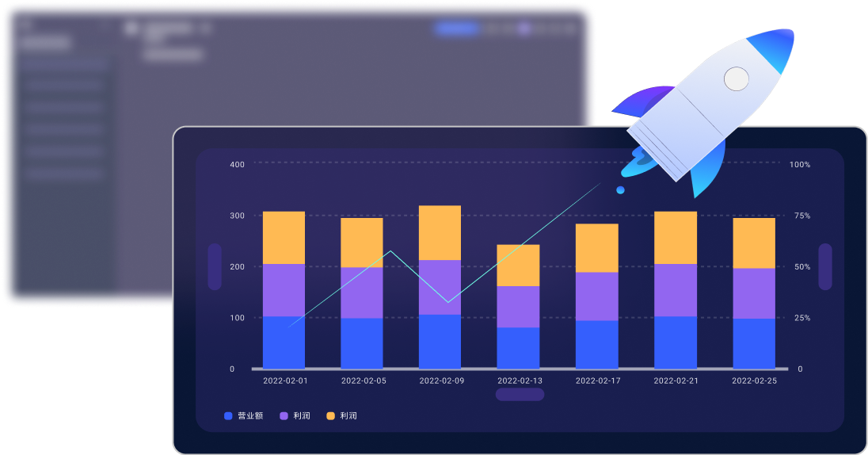
Task: Click the blue legend dot beside 营业额
Action: (228, 415)
